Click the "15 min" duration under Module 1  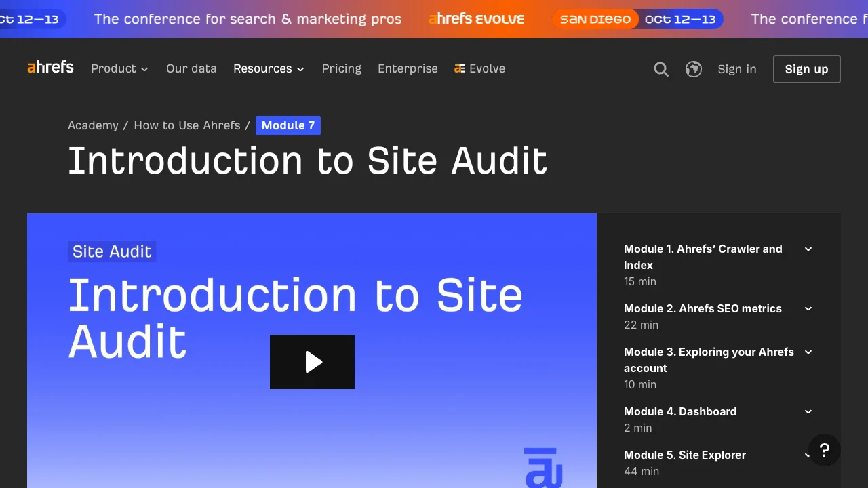point(640,281)
